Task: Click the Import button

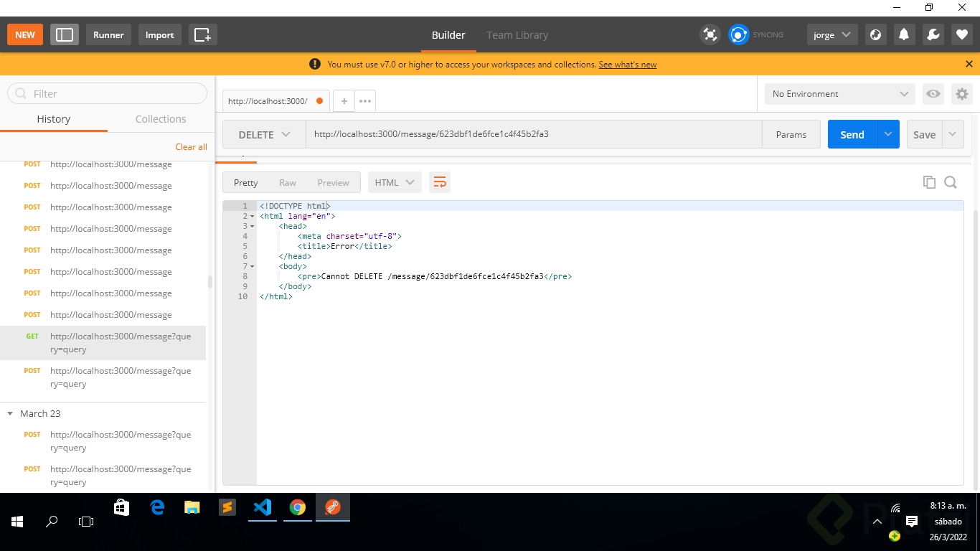Action: (x=159, y=34)
